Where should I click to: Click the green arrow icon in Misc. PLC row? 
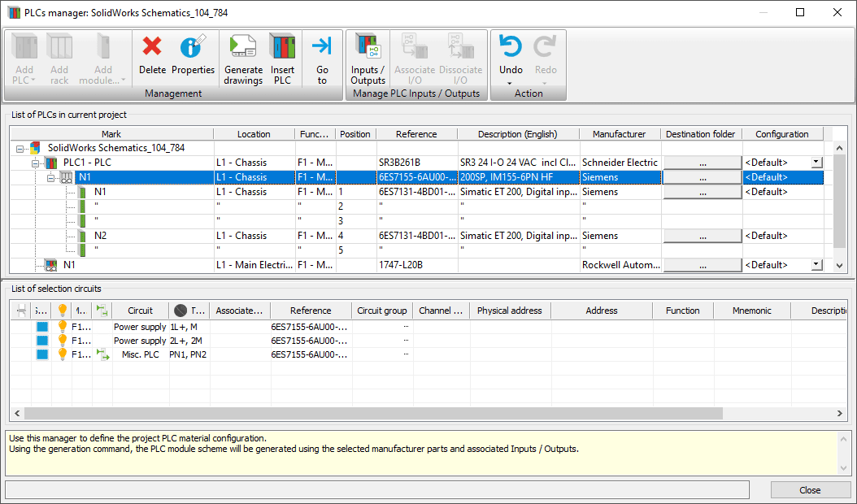point(102,354)
